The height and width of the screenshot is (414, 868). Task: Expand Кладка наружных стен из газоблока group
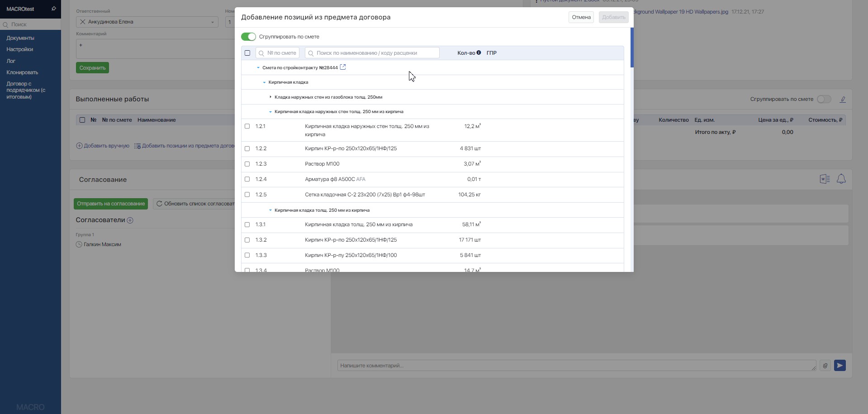(270, 97)
